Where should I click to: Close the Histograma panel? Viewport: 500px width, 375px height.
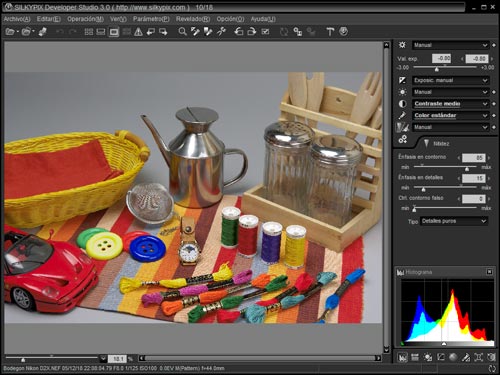[489, 272]
